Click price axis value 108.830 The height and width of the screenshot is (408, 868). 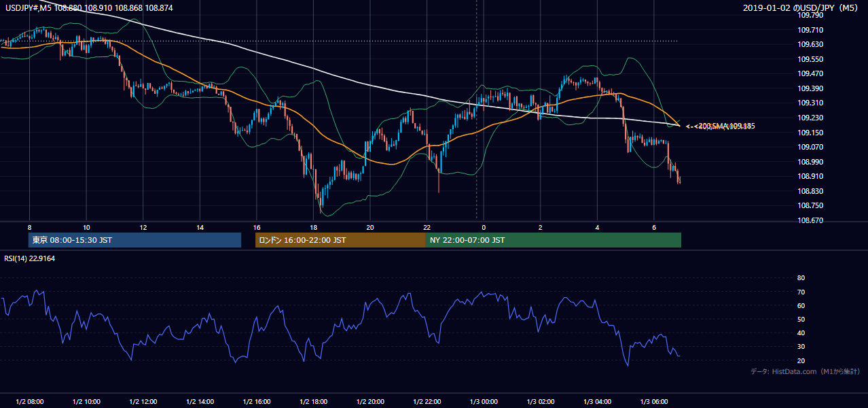coord(810,191)
